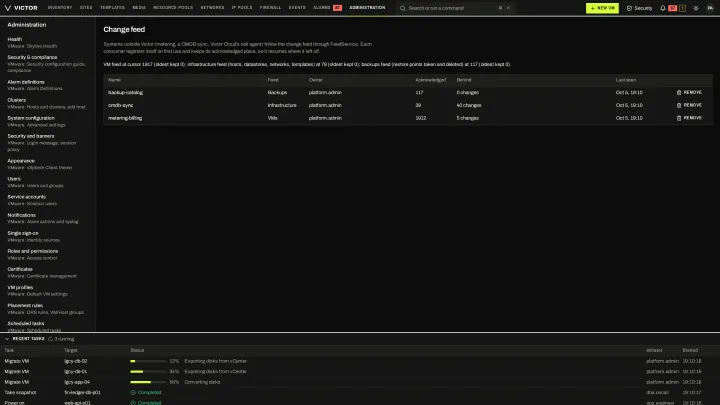Viewport: 720px width, 405px height.
Task: Click progress bar for lgcy-db-02 migration
Action: pyautogui.click(x=148, y=361)
